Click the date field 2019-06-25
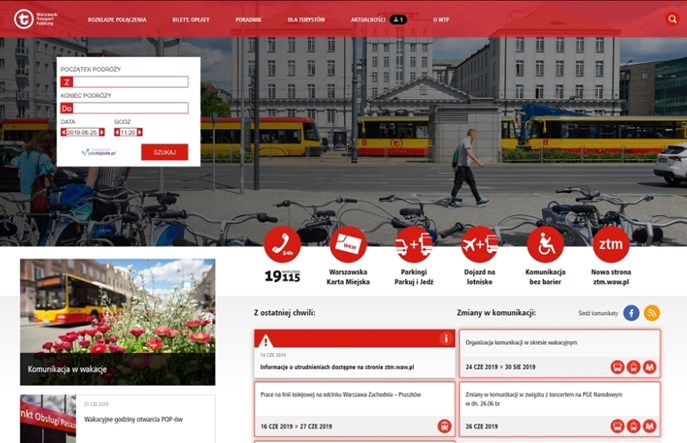The height and width of the screenshot is (443, 687). (82, 132)
